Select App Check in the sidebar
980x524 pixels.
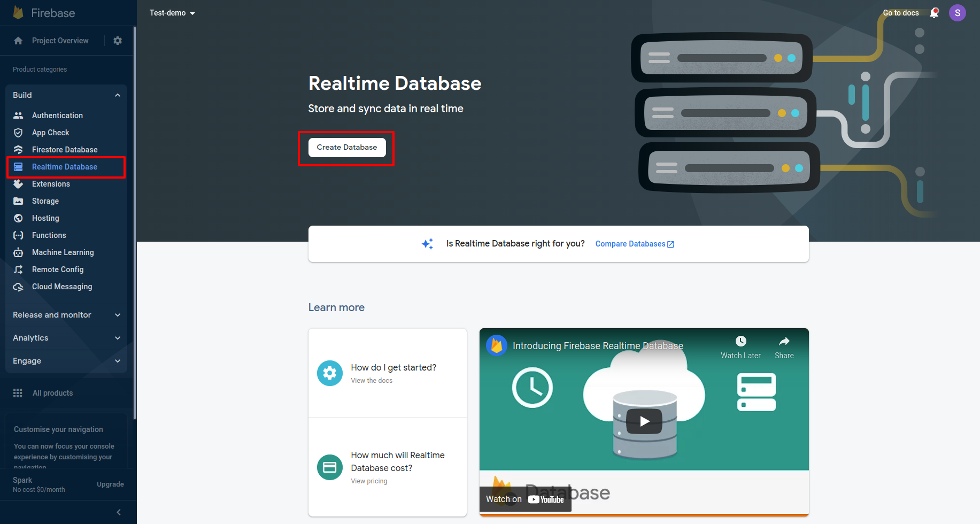(x=50, y=132)
